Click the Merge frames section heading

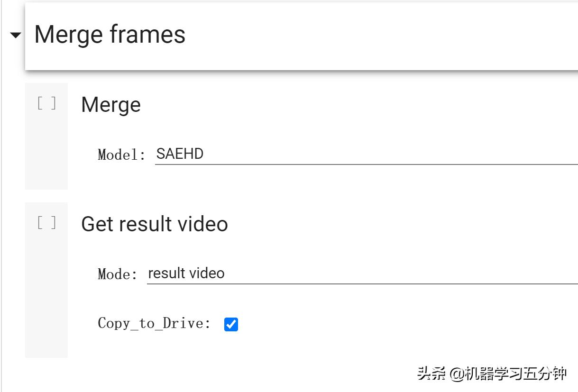pos(110,35)
